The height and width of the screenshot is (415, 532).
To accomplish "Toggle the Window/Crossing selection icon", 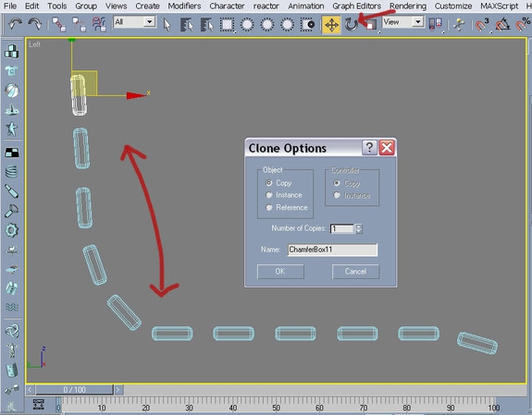I will [308, 25].
